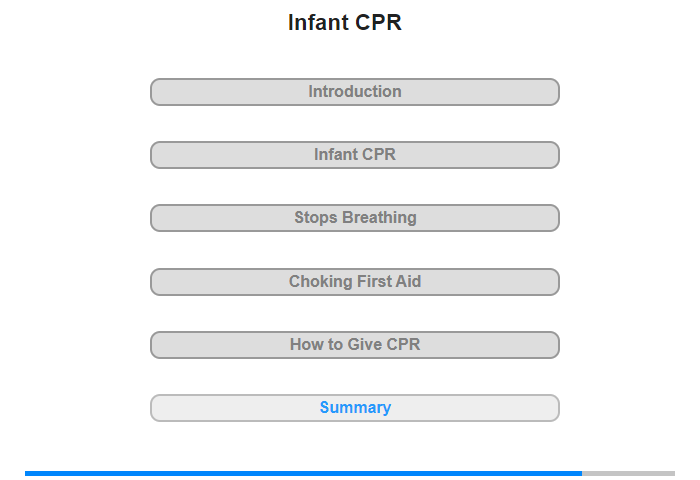The width and height of the screenshot is (700, 480).
Task: Open the Choking First Aid section
Action: [355, 282]
